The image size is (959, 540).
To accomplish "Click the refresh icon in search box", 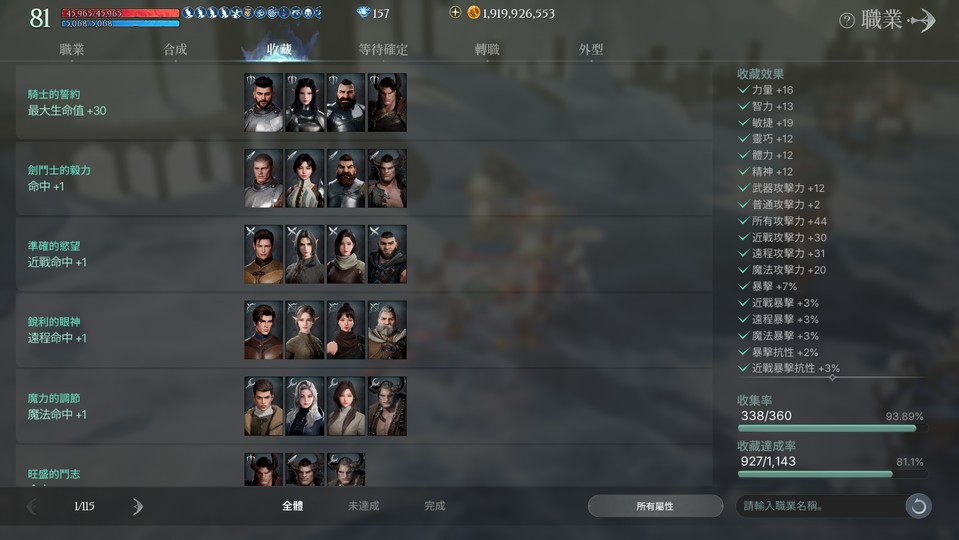I will click(918, 506).
